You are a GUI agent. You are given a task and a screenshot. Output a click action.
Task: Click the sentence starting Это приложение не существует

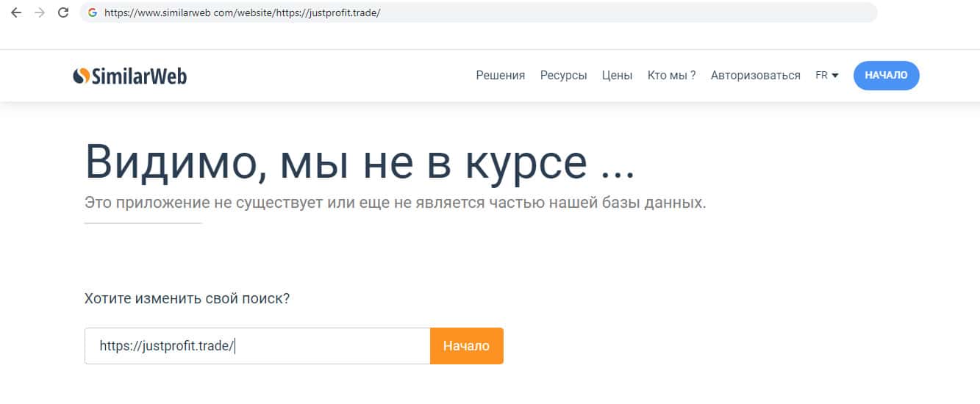pyautogui.click(x=396, y=203)
